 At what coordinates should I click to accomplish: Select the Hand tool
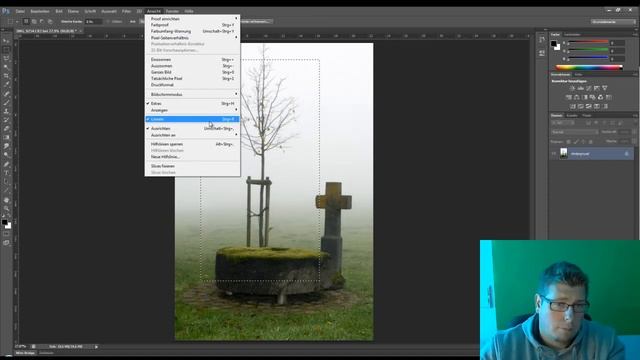click(6, 200)
